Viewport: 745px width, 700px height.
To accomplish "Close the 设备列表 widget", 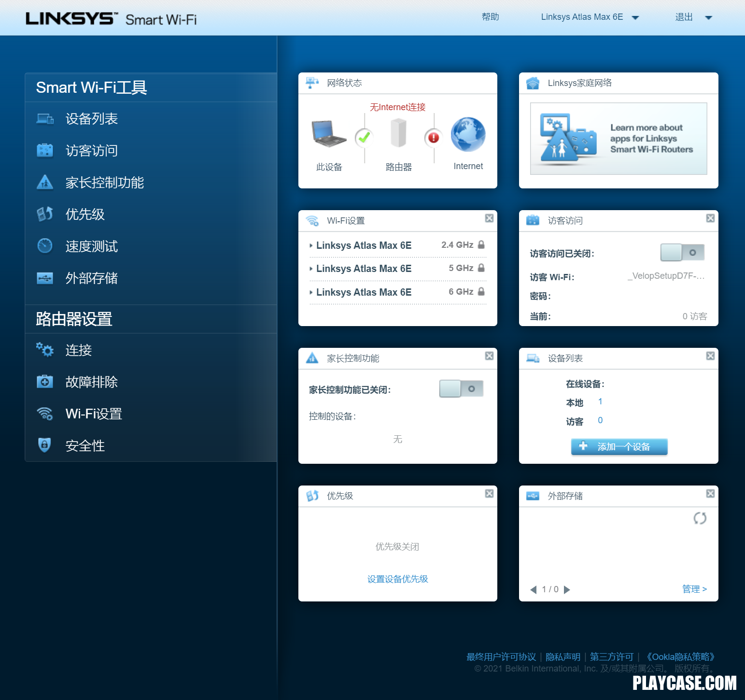I will (x=710, y=356).
